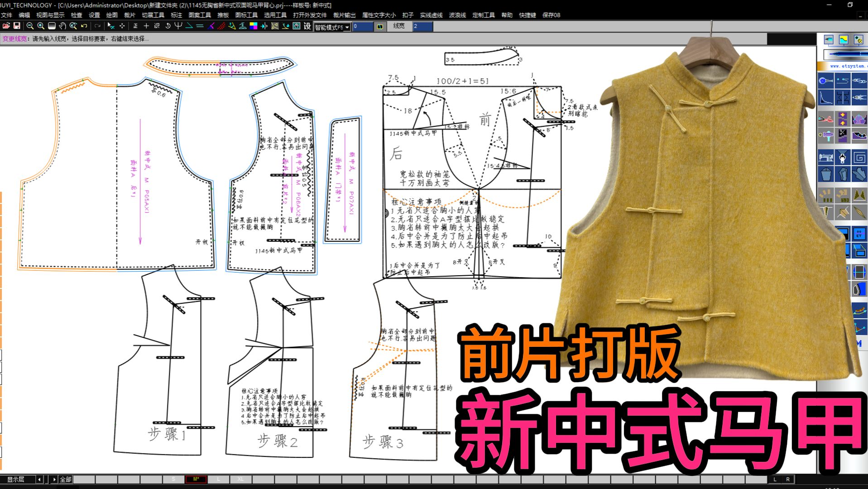The height and width of the screenshot is (489, 868).
Task: Select the black color swatch next to 智能模式
Action: point(379,27)
